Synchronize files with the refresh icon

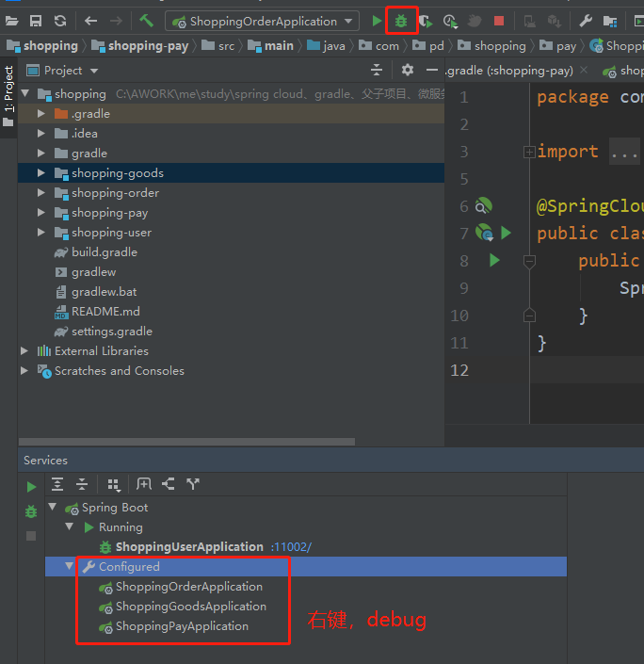(x=60, y=21)
